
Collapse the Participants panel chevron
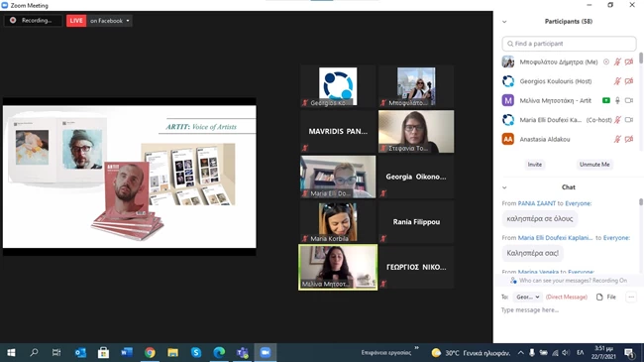click(504, 22)
